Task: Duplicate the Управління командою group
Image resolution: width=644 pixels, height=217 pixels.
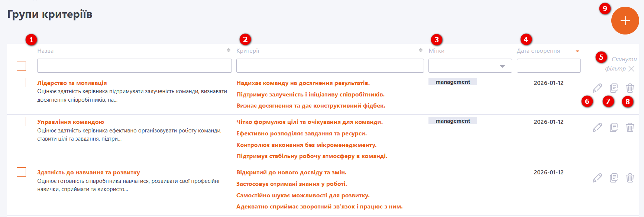Action: [614, 127]
